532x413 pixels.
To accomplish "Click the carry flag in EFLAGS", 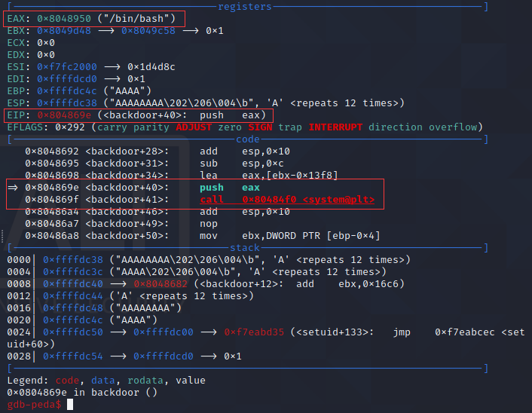I will pyautogui.click(x=112, y=127).
